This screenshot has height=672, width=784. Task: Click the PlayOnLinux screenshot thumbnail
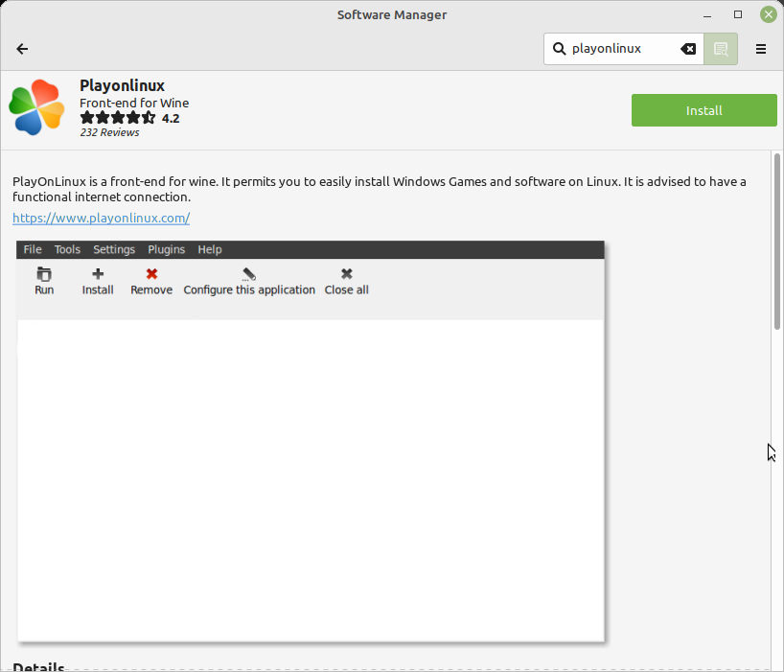pyautogui.click(x=311, y=441)
